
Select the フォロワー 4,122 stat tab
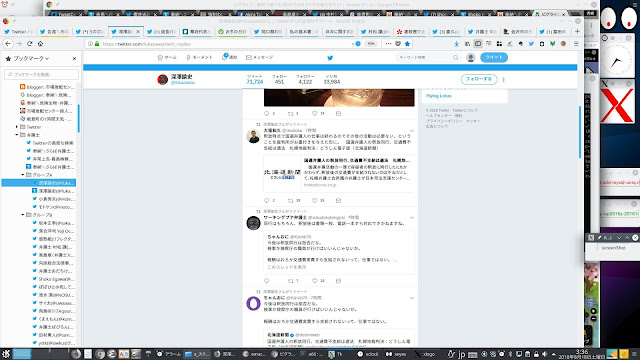click(305, 79)
